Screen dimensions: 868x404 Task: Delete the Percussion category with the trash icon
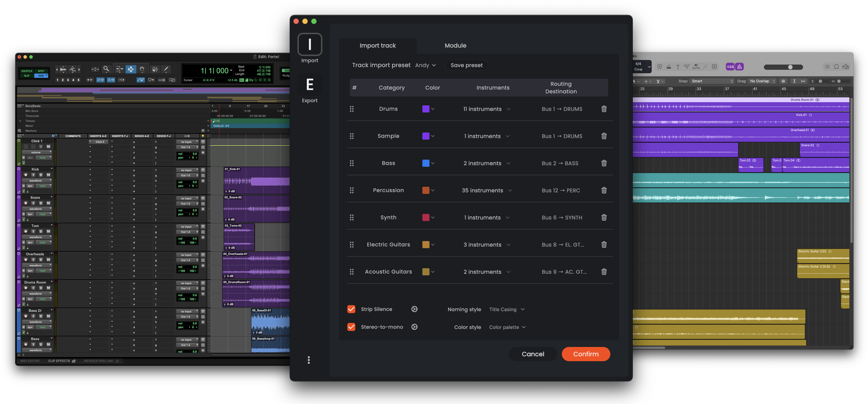[x=604, y=190]
